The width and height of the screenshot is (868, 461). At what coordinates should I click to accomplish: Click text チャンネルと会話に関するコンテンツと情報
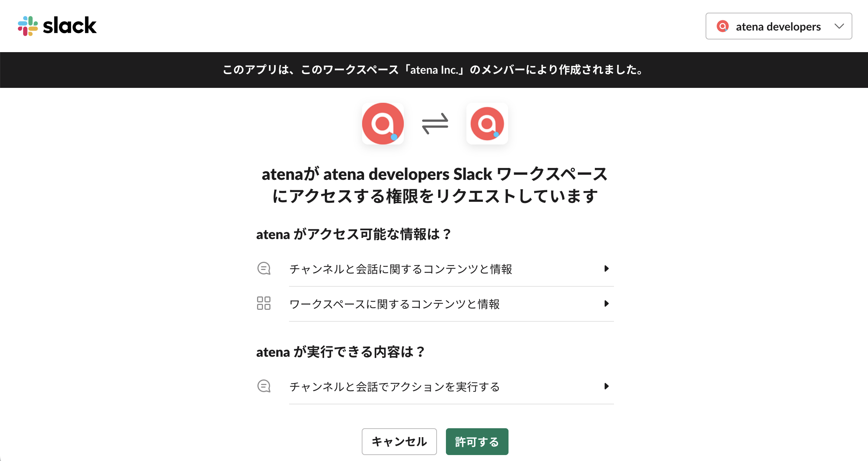click(401, 269)
